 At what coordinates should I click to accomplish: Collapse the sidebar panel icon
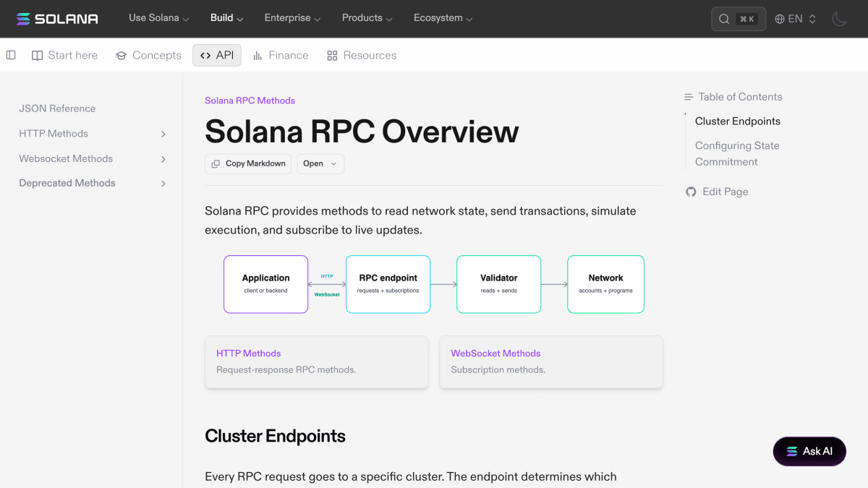[11, 55]
